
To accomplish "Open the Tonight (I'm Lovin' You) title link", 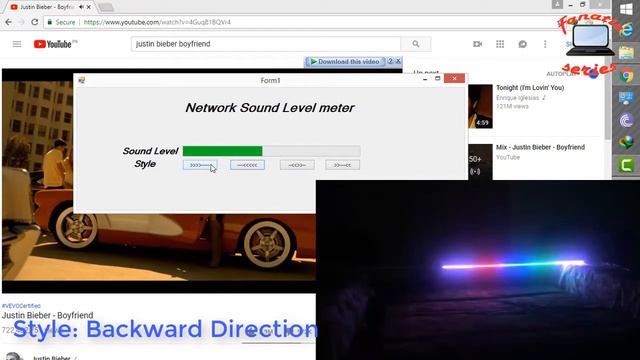I will coord(530,88).
